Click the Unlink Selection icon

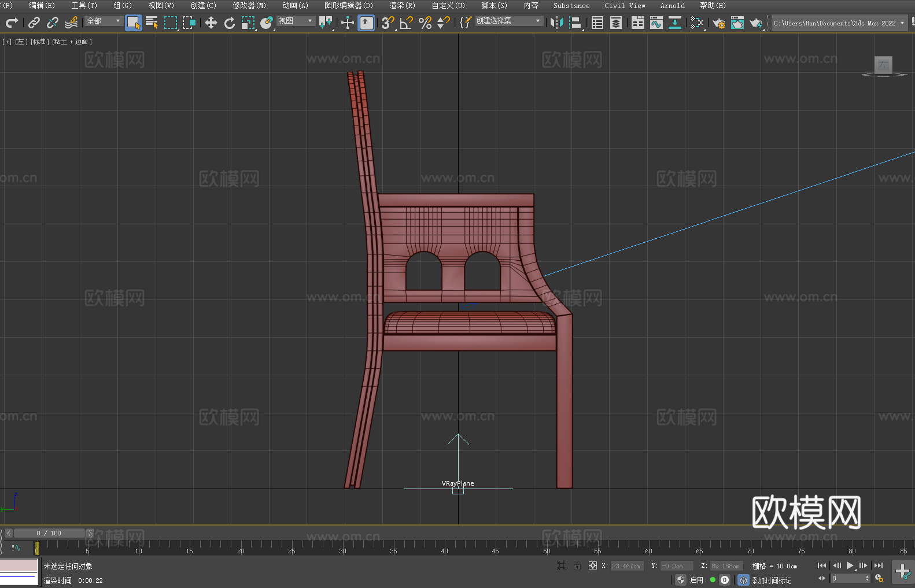point(53,23)
